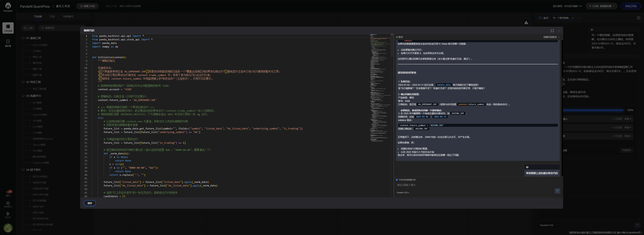Image resolution: width=644 pixels, height=235 pixels.
Task: Select the LSTM模型 node
Action: 37,127
